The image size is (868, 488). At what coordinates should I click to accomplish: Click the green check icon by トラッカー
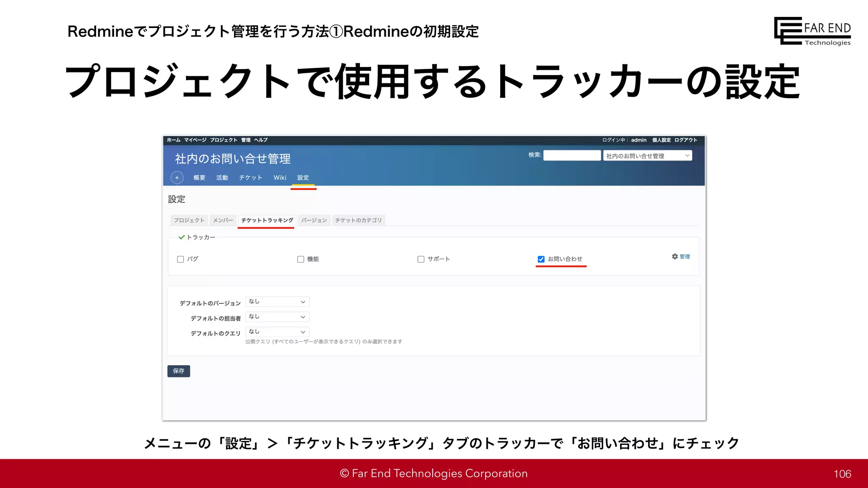point(181,237)
